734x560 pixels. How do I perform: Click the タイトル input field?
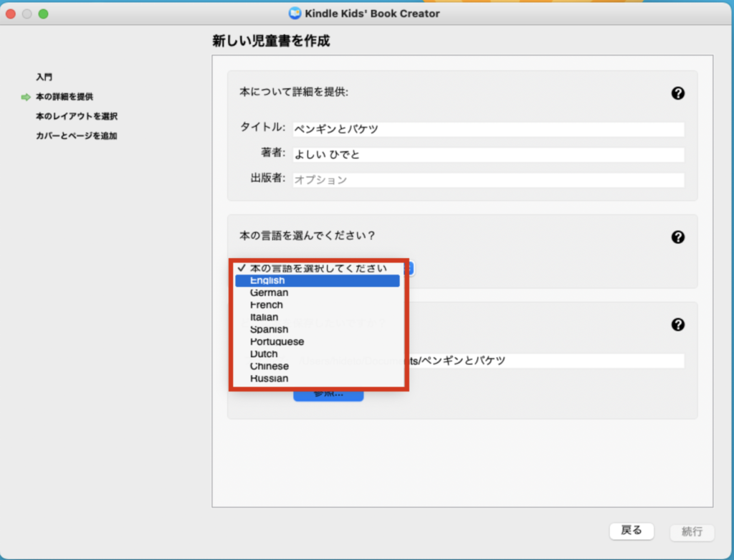coord(488,129)
